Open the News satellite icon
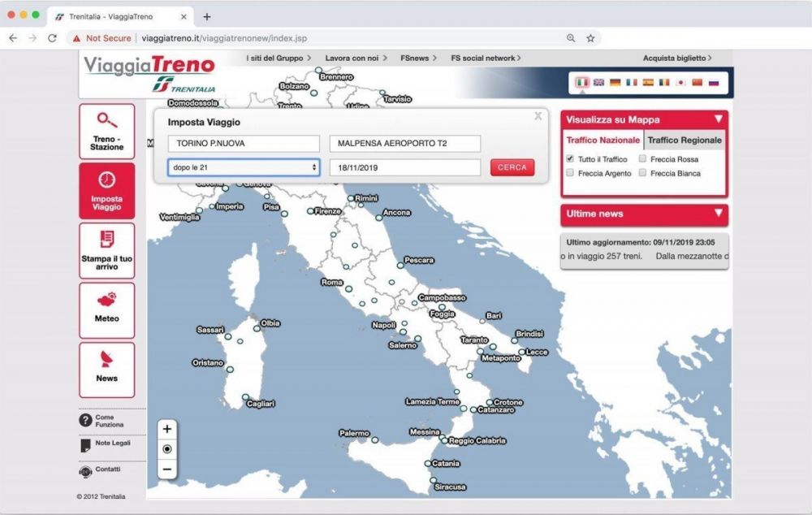 [x=106, y=370]
